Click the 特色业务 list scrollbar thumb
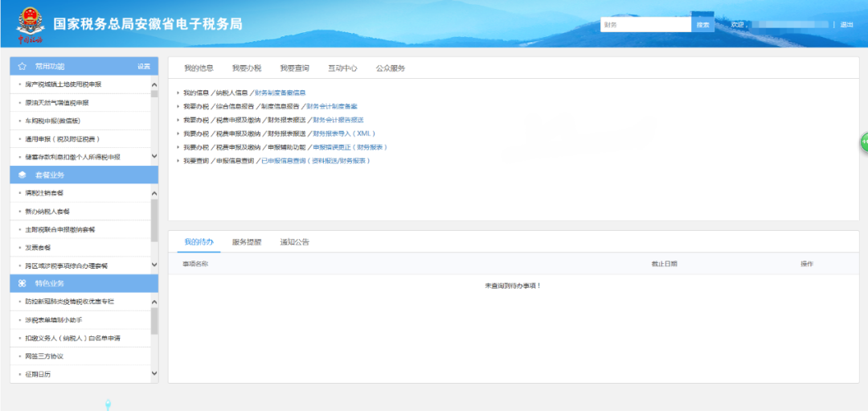 point(154,321)
